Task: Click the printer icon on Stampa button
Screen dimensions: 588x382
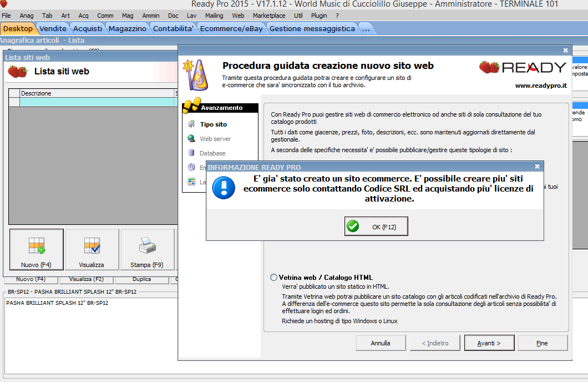Action: click(147, 245)
